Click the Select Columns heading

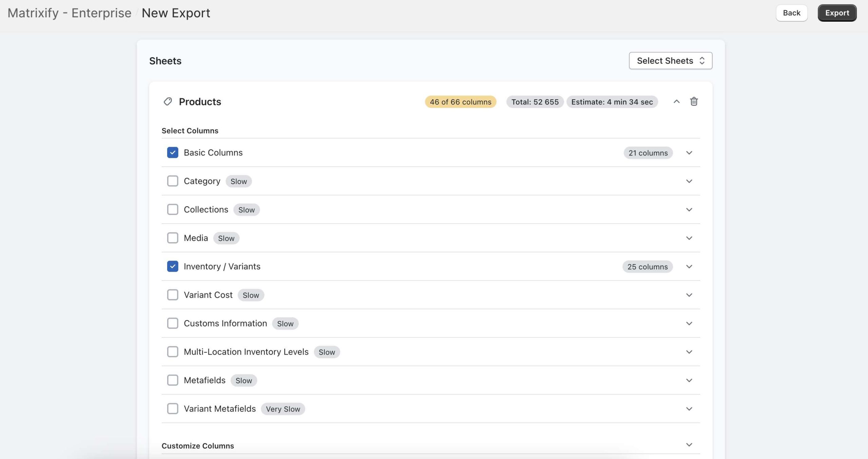[190, 130]
